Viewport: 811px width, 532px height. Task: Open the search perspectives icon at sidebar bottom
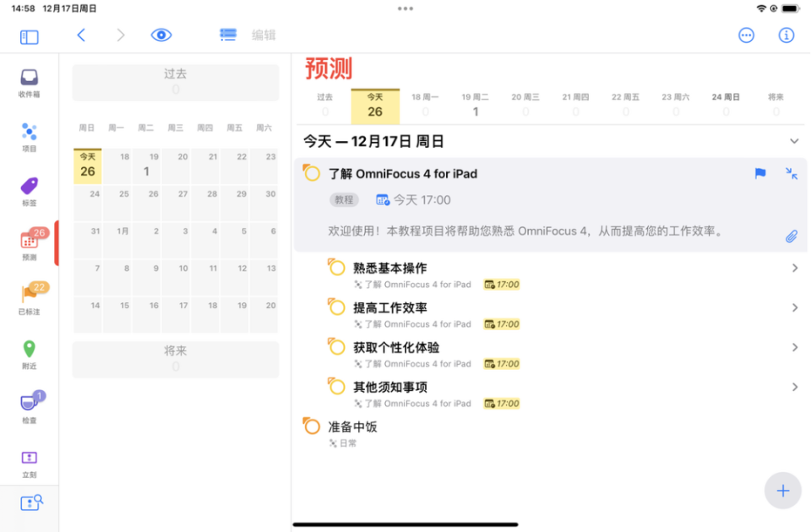coord(31,502)
